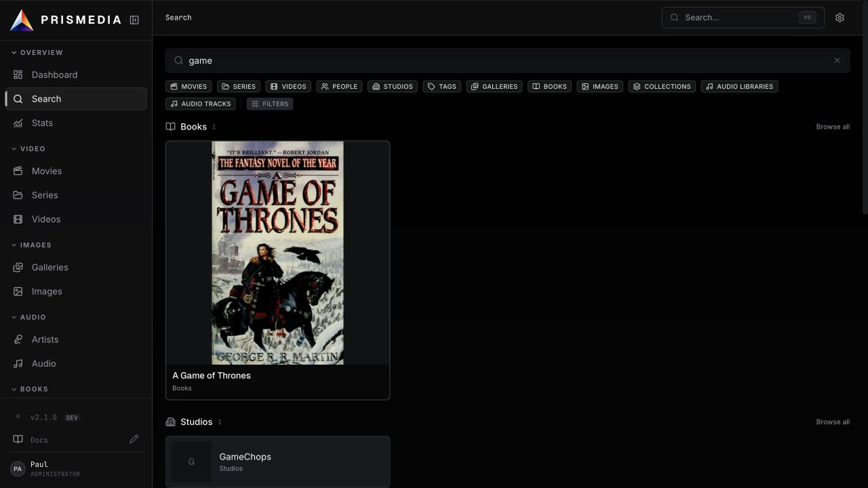Toggle the Movies filter chip

189,86
